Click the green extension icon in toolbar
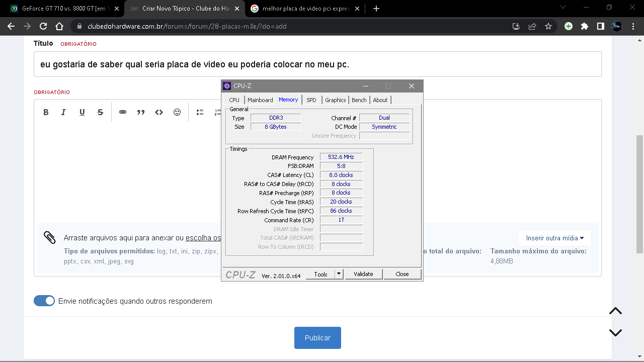Viewport: 644px width, 362px height. pyautogui.click(x=569, y=26)
